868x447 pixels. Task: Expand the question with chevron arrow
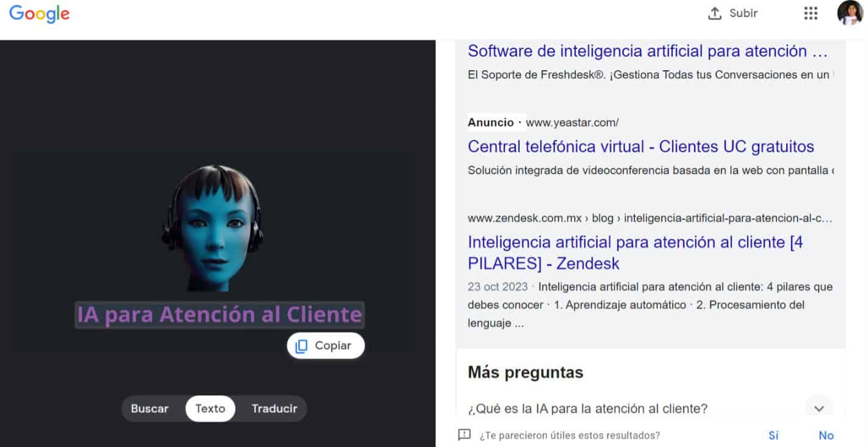819,408
